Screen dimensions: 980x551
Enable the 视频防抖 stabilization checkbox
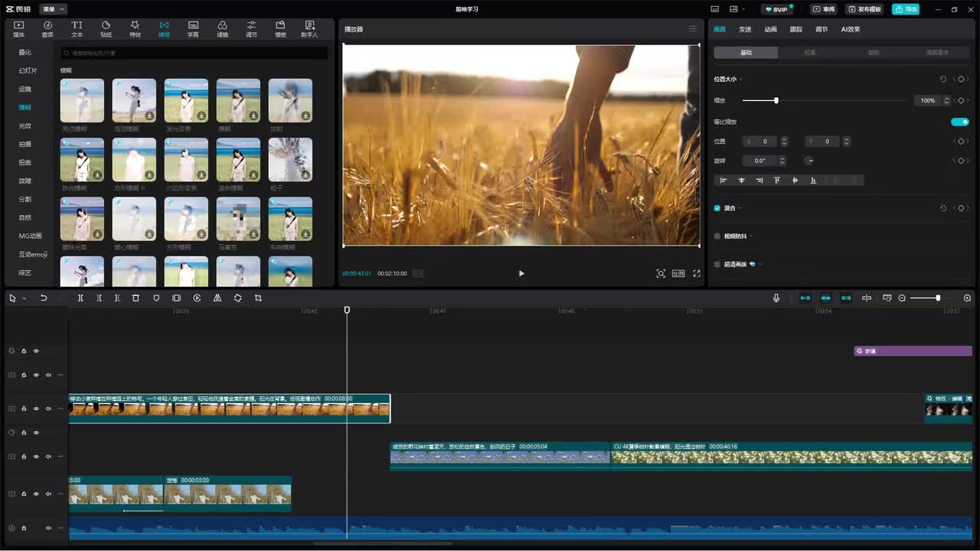717,236
